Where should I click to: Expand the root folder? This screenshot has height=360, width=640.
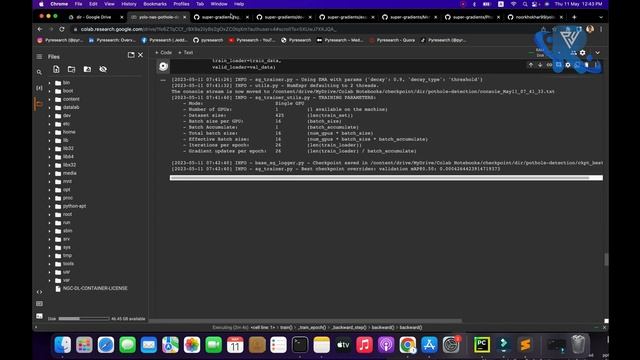point(50,214)
